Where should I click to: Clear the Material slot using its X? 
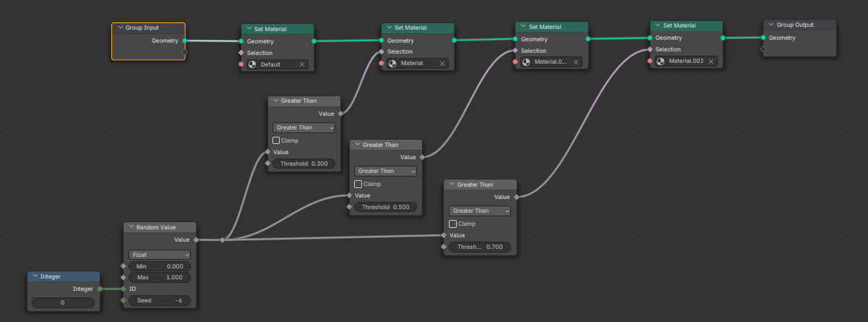(442, 63)
